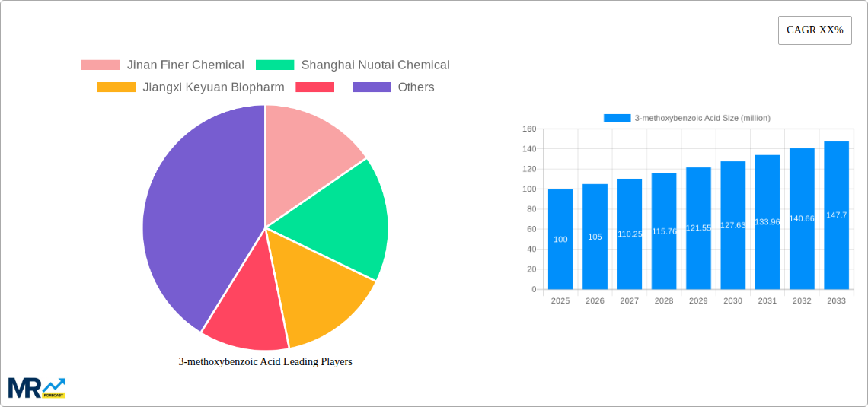Click the 2025 bar labeled 100
Screen dimensions: 868x407
(560, 239)
